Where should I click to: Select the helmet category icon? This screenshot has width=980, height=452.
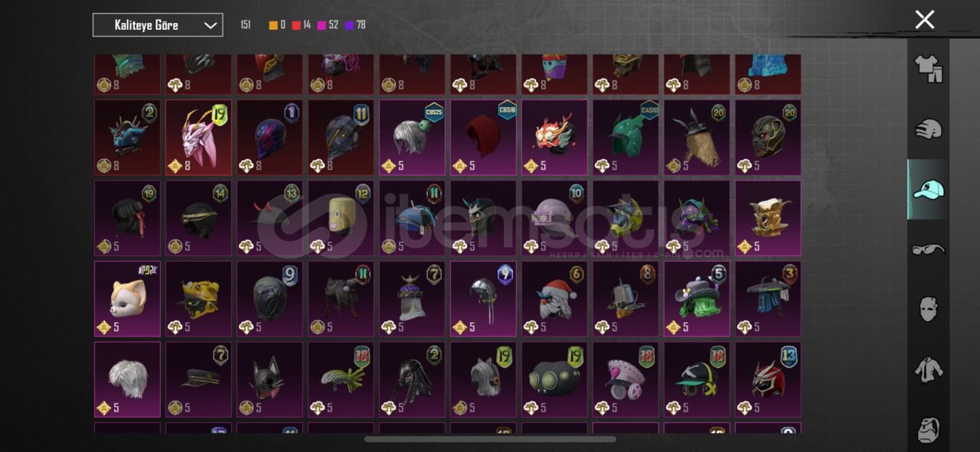pos(928,128)
